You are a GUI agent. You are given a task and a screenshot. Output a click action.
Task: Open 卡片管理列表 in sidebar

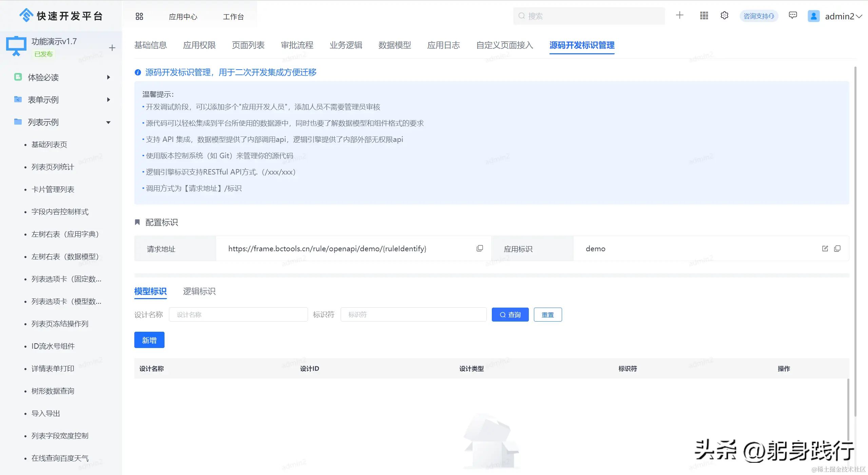coord(53,189)
